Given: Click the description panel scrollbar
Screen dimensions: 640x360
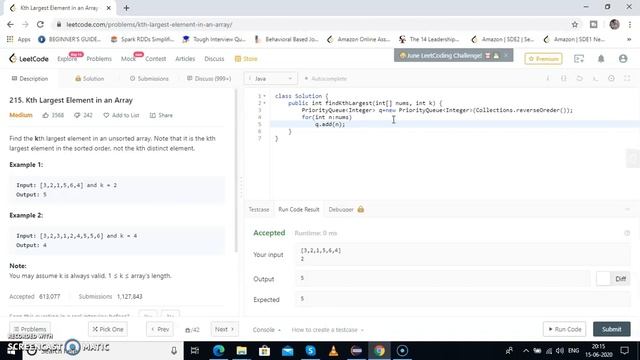Looking at the screenshot, I should pyautogui.click(x=236, y=171).
